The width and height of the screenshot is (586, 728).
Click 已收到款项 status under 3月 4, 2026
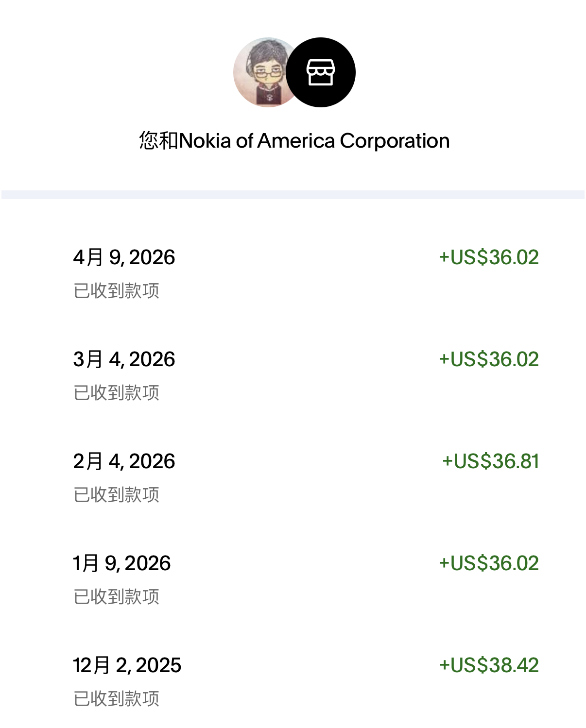(x=117, y=393)
